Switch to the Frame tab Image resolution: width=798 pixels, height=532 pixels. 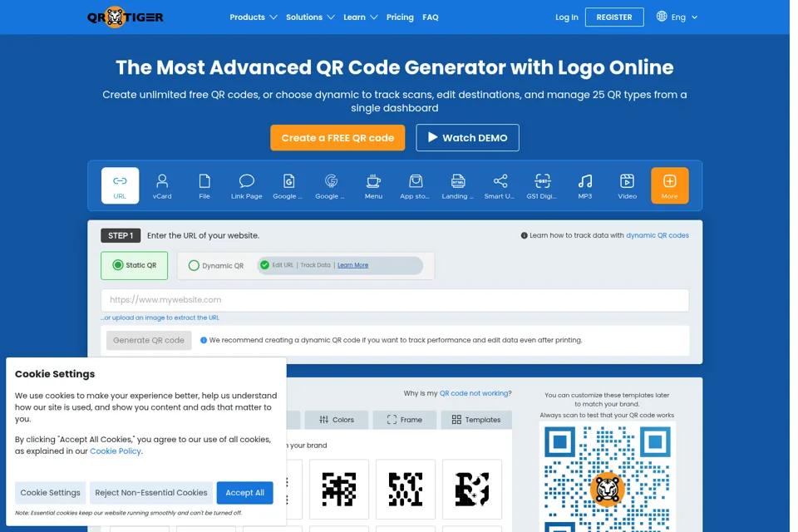coord(405,420)
